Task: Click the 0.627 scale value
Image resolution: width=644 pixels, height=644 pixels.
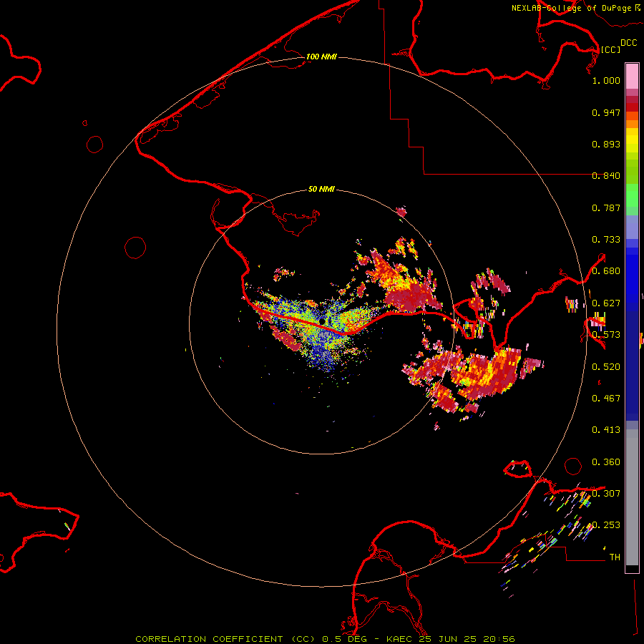Action: pyautogui.click(x=606, y=303)
